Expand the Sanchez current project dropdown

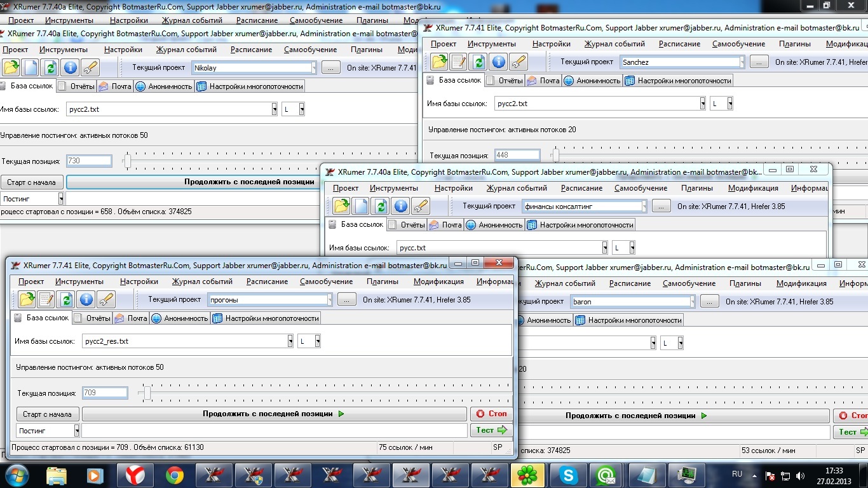pos(742,62)
